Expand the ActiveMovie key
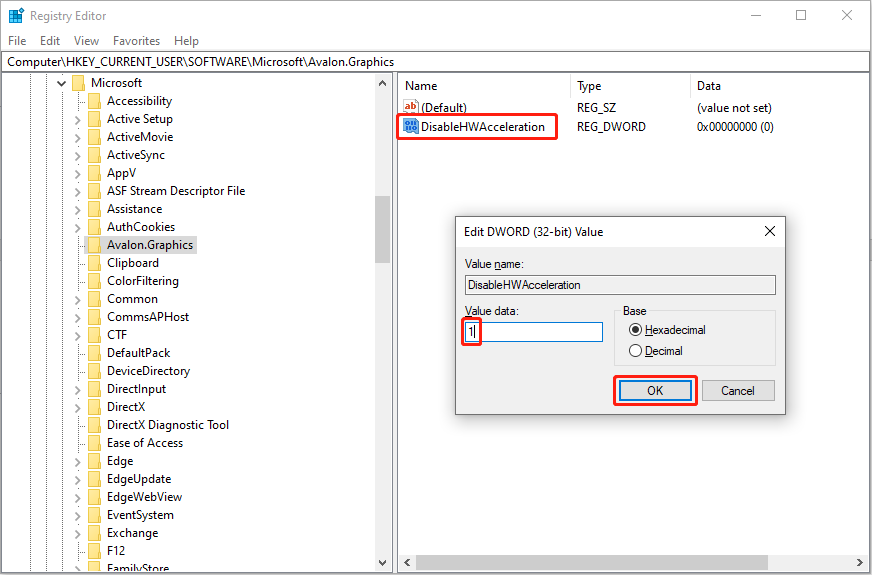The height and width of the screenshot is (575, 872). [77, 137]
